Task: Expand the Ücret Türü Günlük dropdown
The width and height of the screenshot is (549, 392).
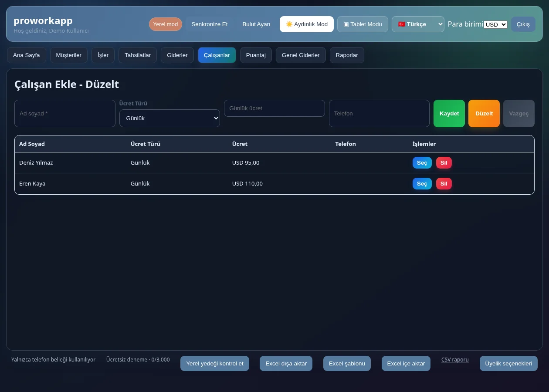Action: pyautogui.click(x=169, y=118)
